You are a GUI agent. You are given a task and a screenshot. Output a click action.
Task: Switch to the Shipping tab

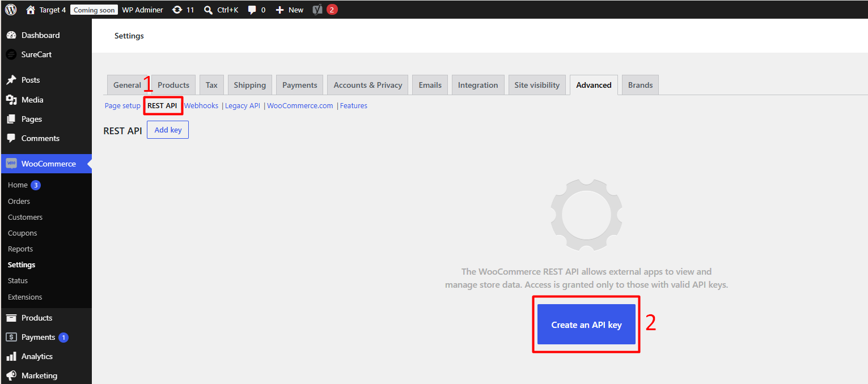click(x=250, y=85)
